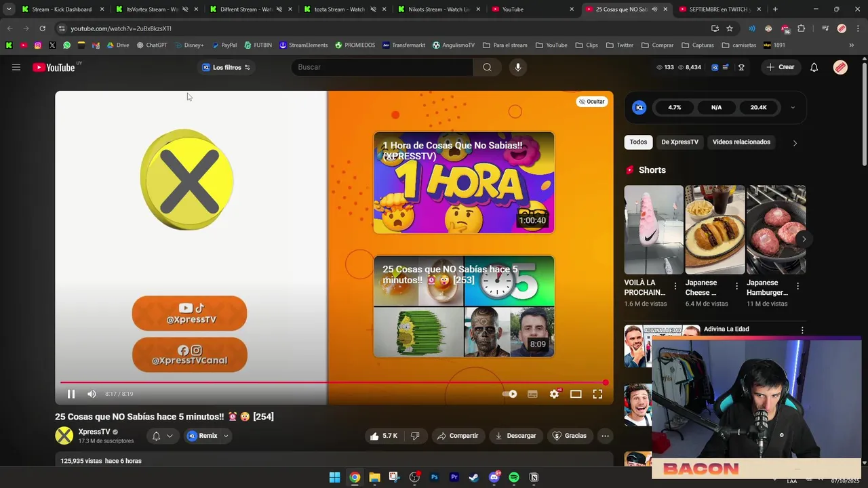Screen dimensions: 868x488
Task: Expand the vidIQ stats panel chevron
Action: [793, 108]
